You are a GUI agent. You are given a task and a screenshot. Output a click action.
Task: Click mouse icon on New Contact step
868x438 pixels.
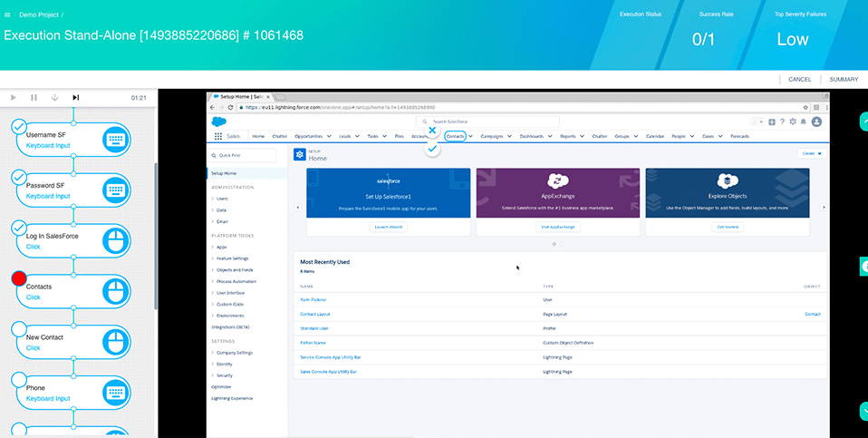pyautogui.click(x=116, y=342)
